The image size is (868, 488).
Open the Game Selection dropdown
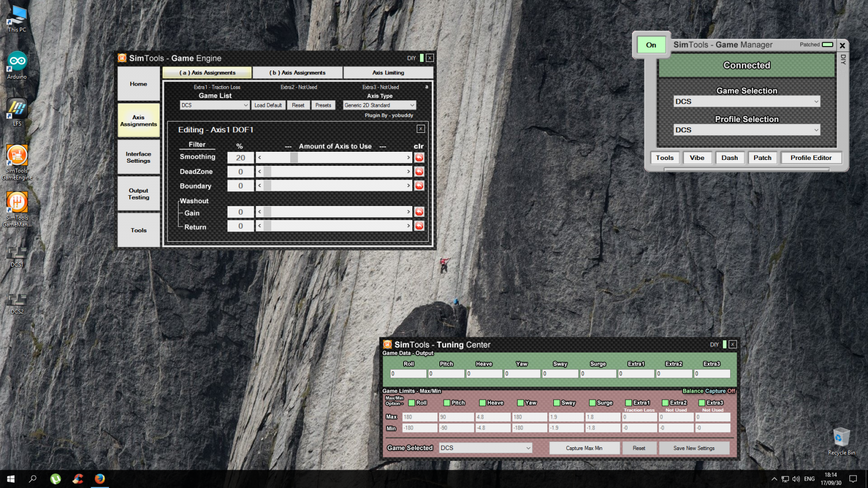click(x=746, y=101)
